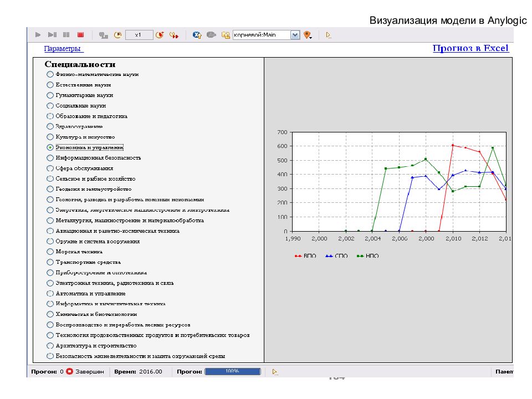Click the x1 speed scale button

click(139, 35)
